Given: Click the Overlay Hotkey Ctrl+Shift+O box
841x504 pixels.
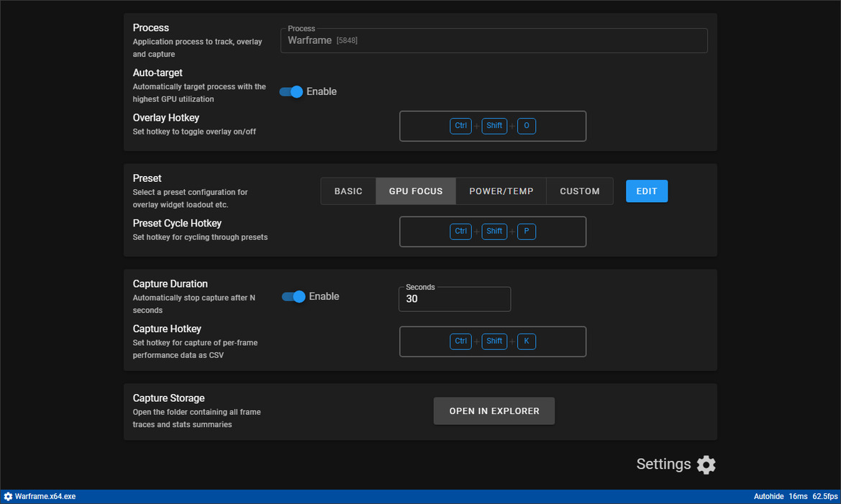Looking at the screenshot, I should [492, 126].
